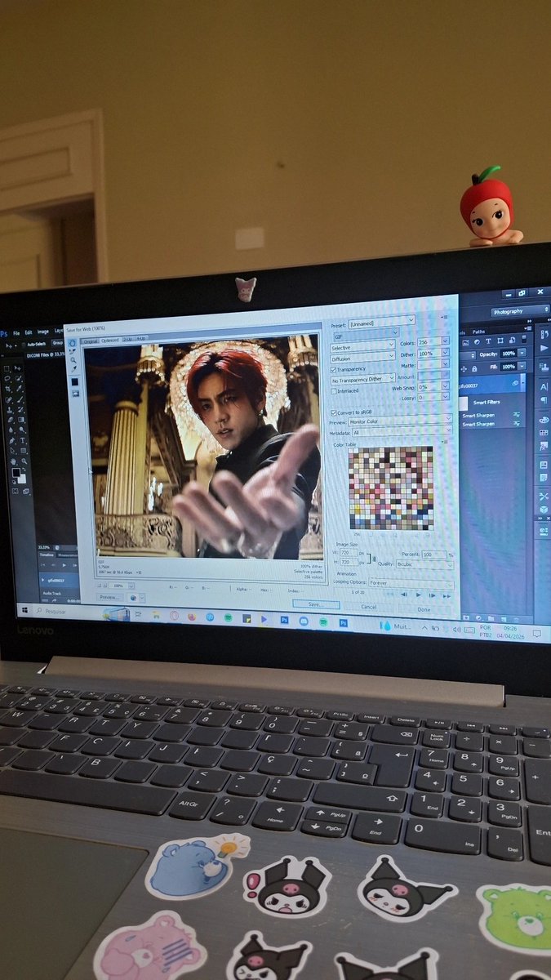Go to next animation frame
Viewport: 551px width, 980px height.
point(433,595)
